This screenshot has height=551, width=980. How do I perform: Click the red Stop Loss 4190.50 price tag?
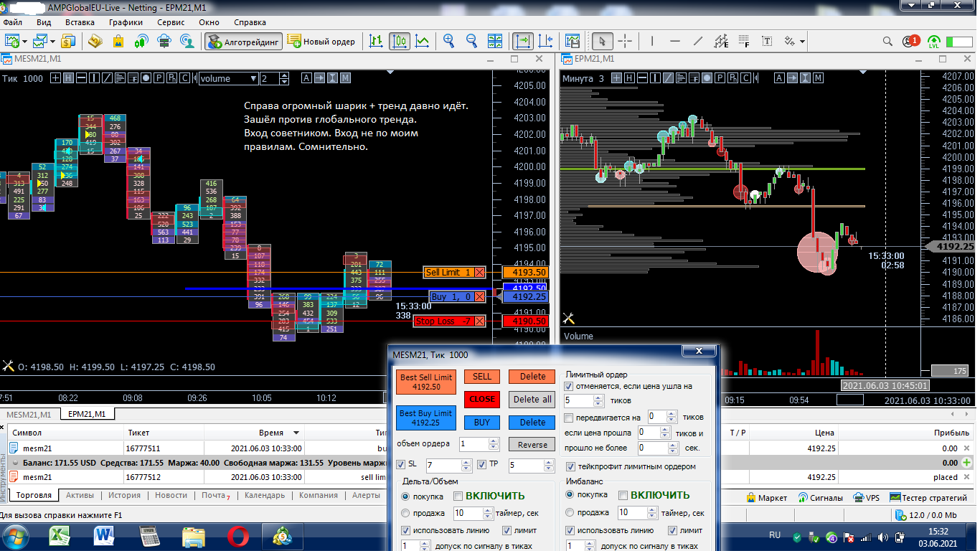point(525,321)
